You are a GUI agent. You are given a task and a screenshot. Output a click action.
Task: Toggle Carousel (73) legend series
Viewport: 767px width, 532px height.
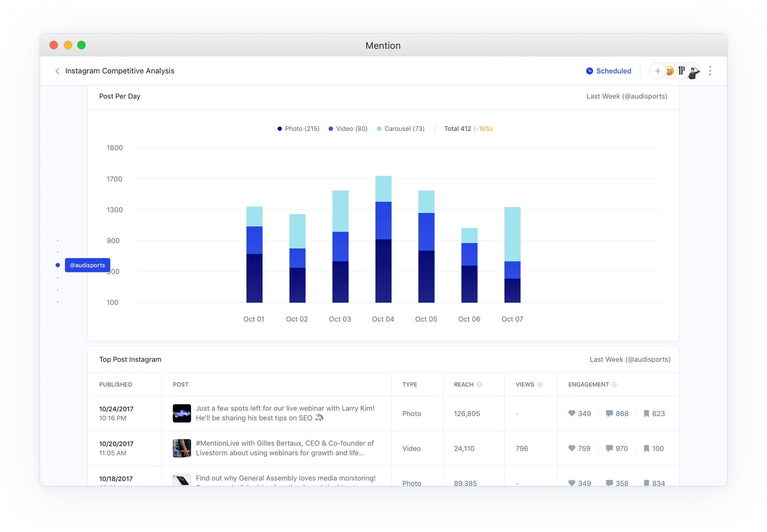pyautogui.click(x=401, y=129)
